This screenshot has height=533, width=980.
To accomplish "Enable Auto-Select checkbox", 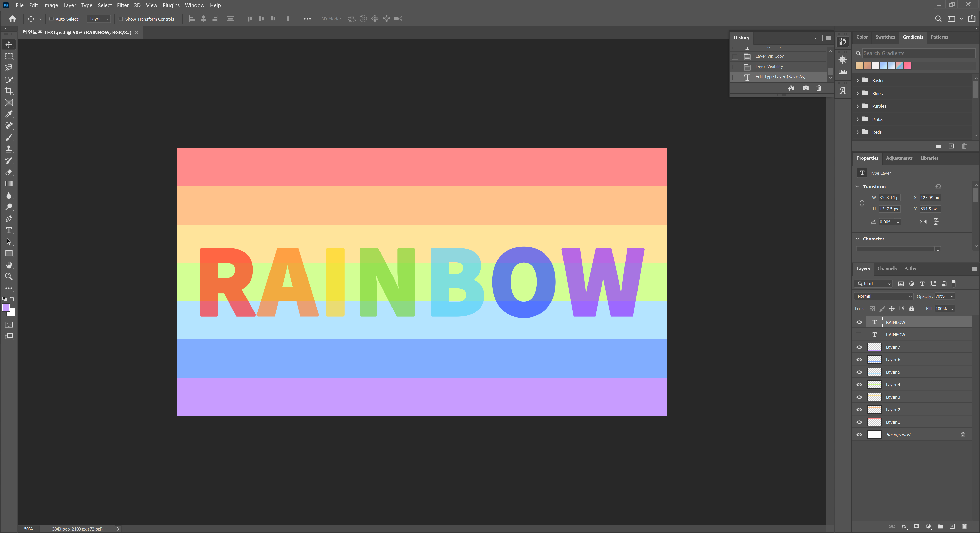I will (51, 19).
